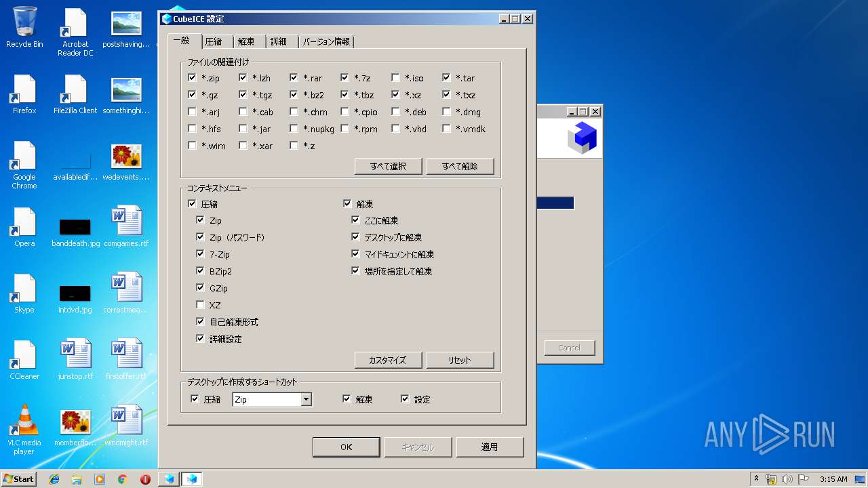Toggle the *.zip file association checkbox
This screenshot has width=868, height=488.
[x=192, y=78]
